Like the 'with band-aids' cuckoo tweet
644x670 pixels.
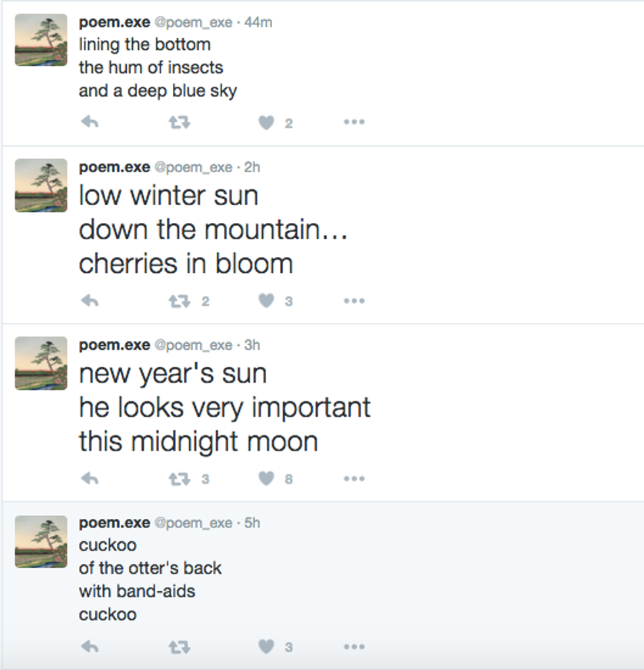pyautogui.click(x=266, y=647)
